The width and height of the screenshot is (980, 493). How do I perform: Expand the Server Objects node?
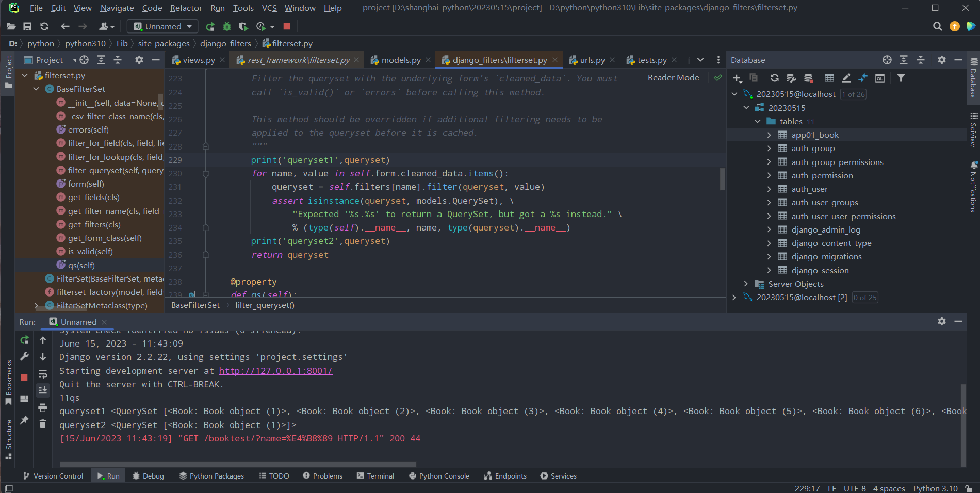tap(746, 284)
